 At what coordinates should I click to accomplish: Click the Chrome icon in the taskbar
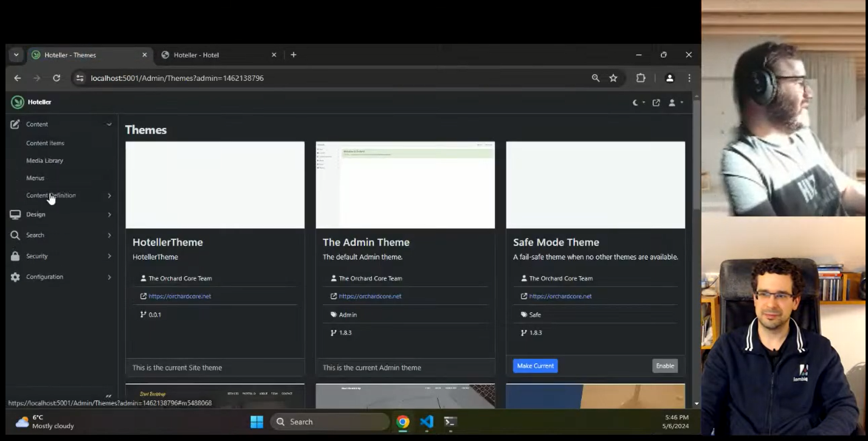402,422
